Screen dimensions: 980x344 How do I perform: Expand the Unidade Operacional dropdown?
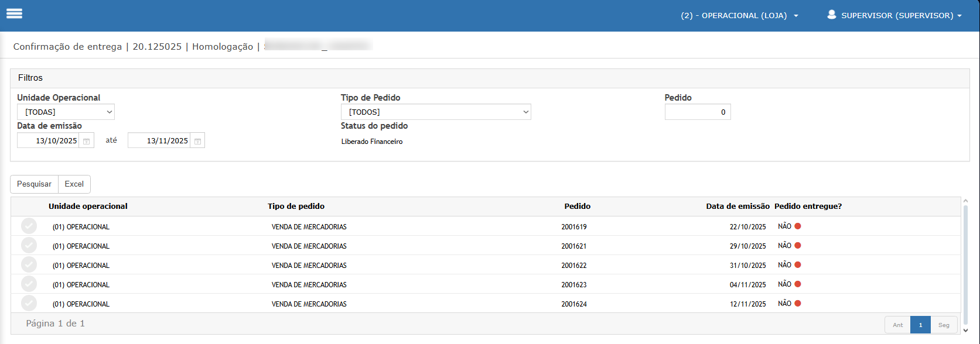[66, 112]
